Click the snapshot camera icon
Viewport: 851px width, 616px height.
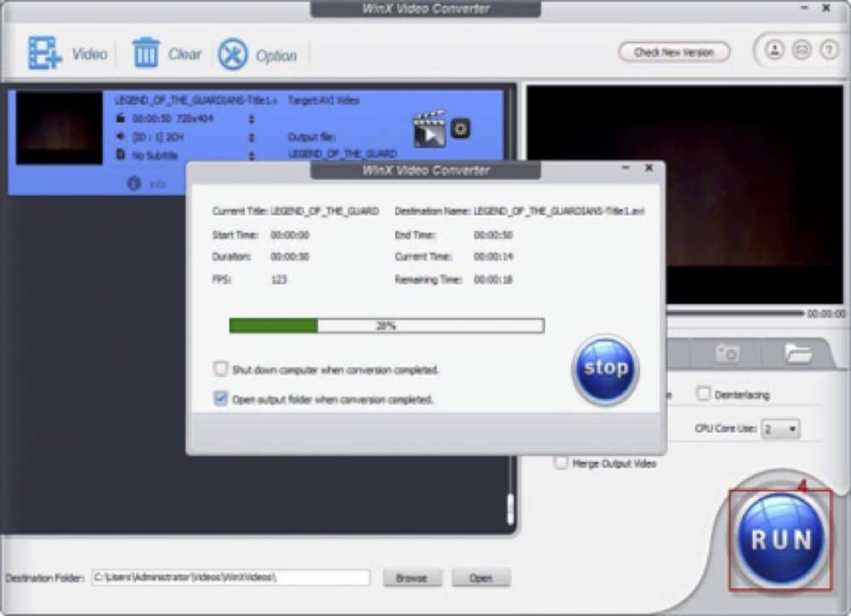tap(727, 353)
